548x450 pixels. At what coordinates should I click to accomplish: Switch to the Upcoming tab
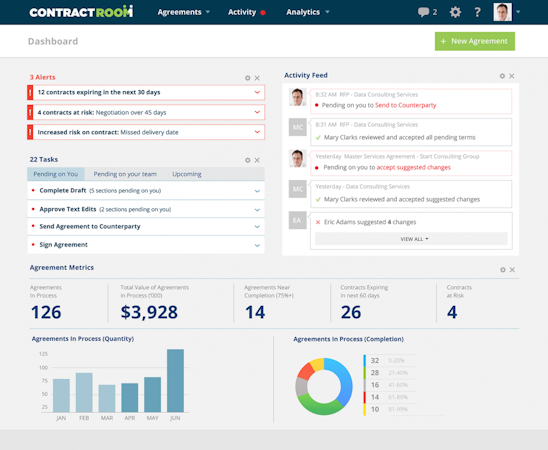coord(187,174)
